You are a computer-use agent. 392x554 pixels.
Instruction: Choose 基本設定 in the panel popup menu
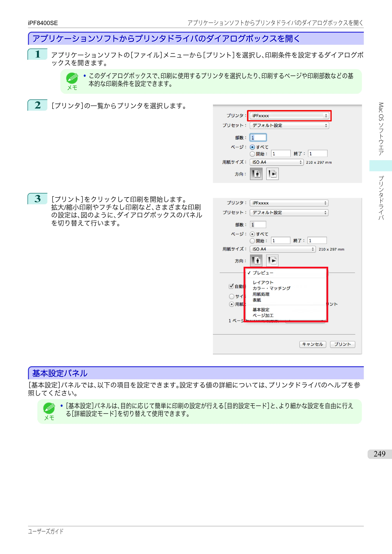point(286,310)
